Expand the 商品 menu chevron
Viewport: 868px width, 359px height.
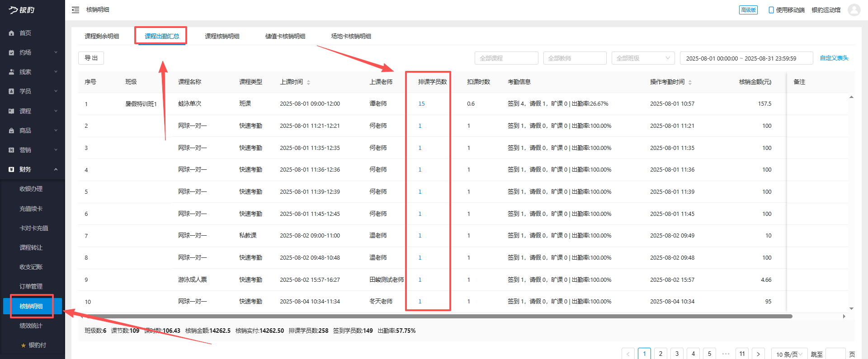[56, 131]
